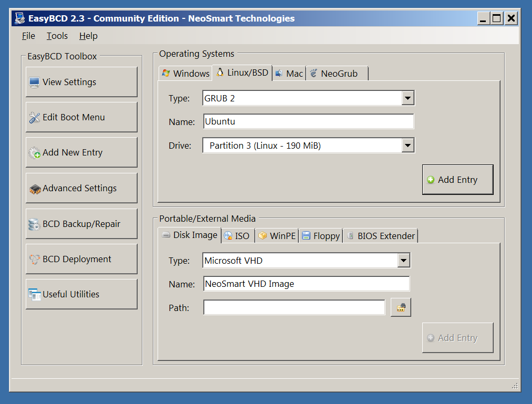Browse for disk image path
This screenshot has width=532, height=404.
401,308
